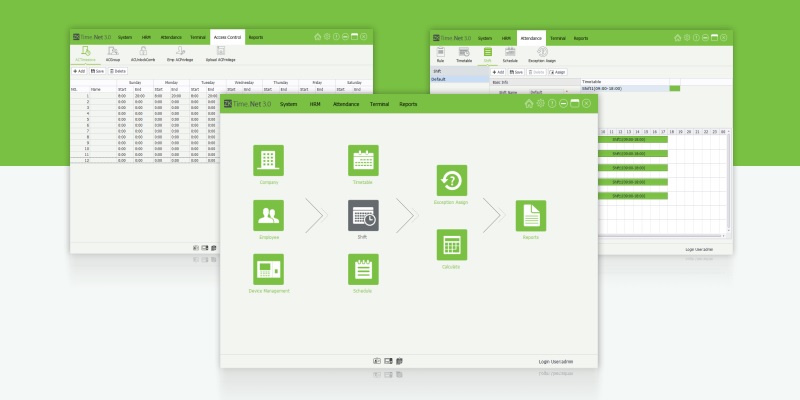Click home icon in Access Control window title bar
The image size is (800, 400).
(x=317, y=37)
